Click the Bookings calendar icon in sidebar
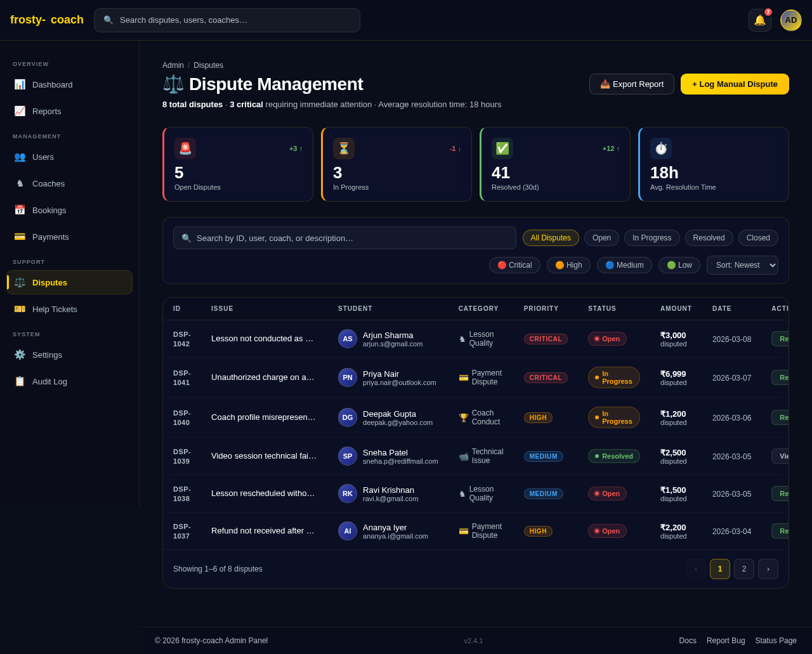 [20, 210]
